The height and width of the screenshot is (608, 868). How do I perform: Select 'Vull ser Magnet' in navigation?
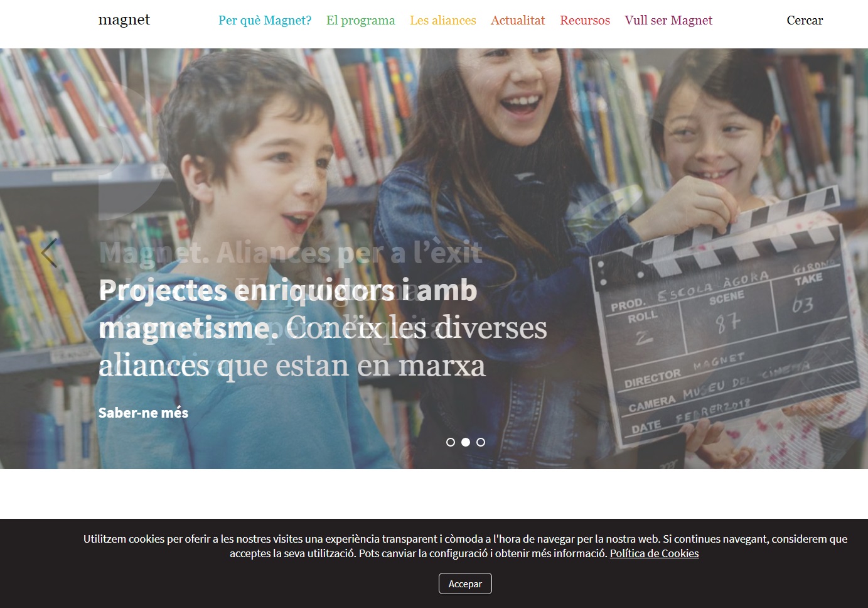coord(668,20)
